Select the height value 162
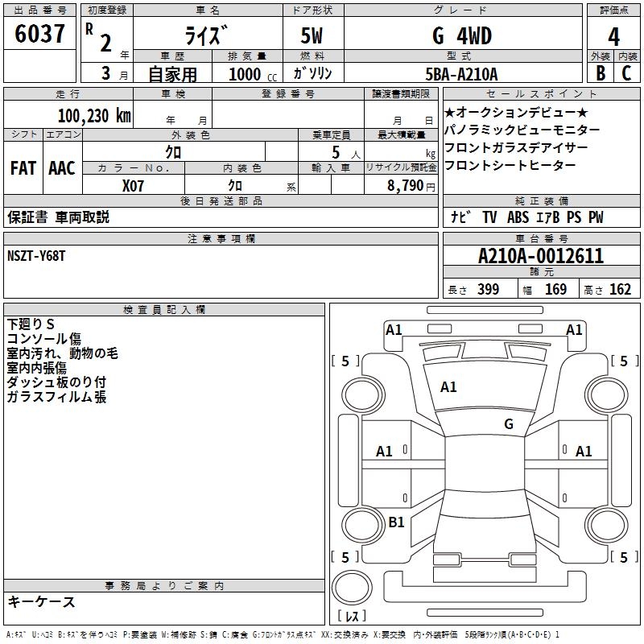Viewport: 644px width, 644px height. point(620,289)
